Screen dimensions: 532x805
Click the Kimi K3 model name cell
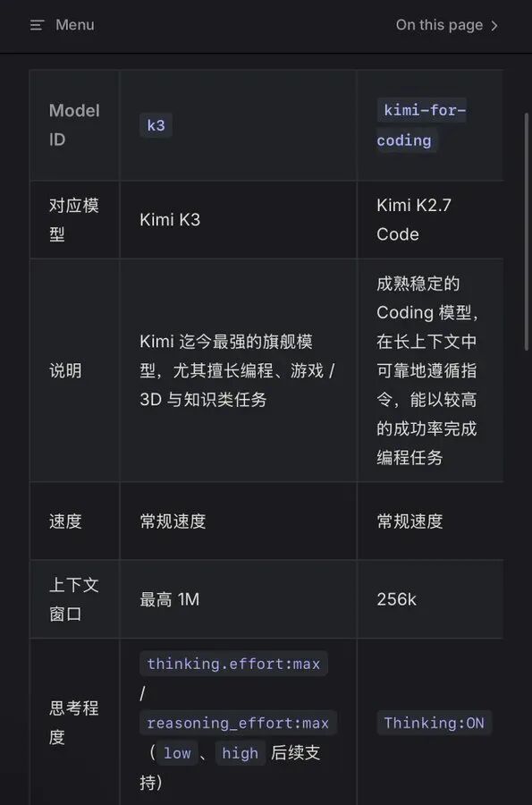(170, 220)
